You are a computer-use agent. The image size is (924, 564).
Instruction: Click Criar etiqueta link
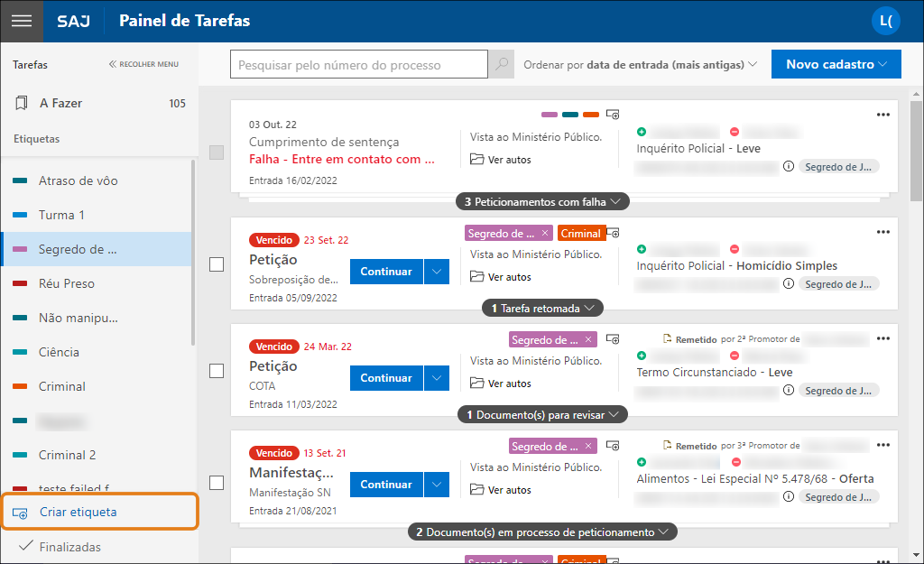click(78, 512)
